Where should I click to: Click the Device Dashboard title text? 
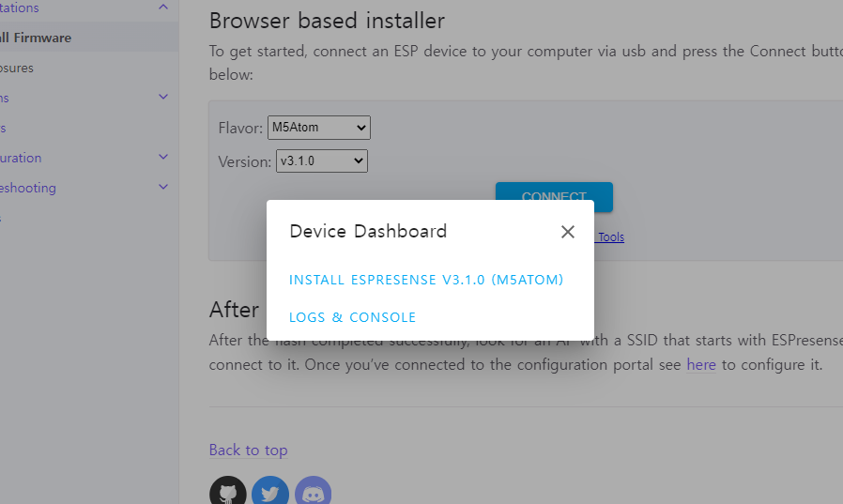[368, 231]
